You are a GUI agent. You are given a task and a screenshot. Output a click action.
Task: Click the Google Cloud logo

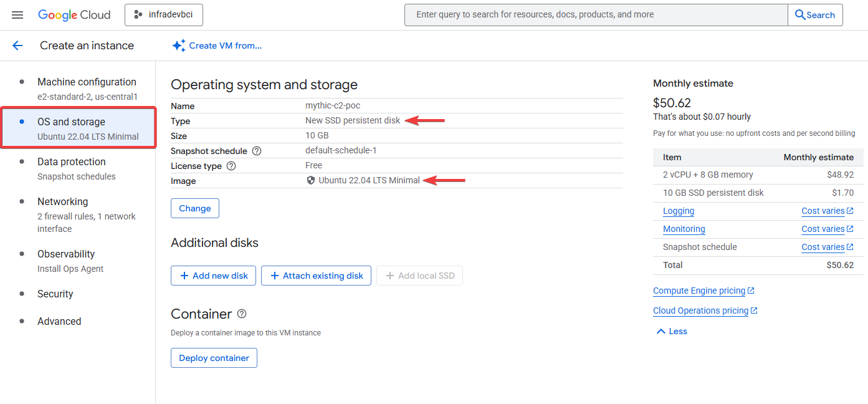click(74, 15)
